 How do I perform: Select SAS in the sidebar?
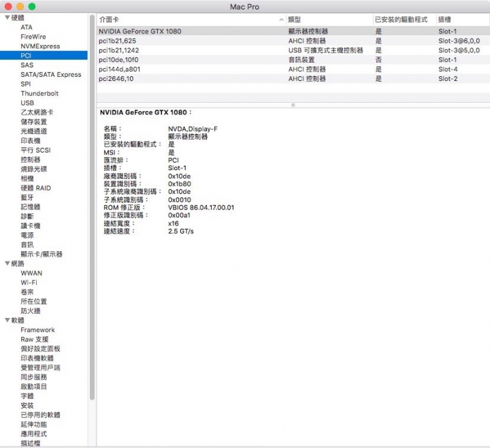pos(27,65)
